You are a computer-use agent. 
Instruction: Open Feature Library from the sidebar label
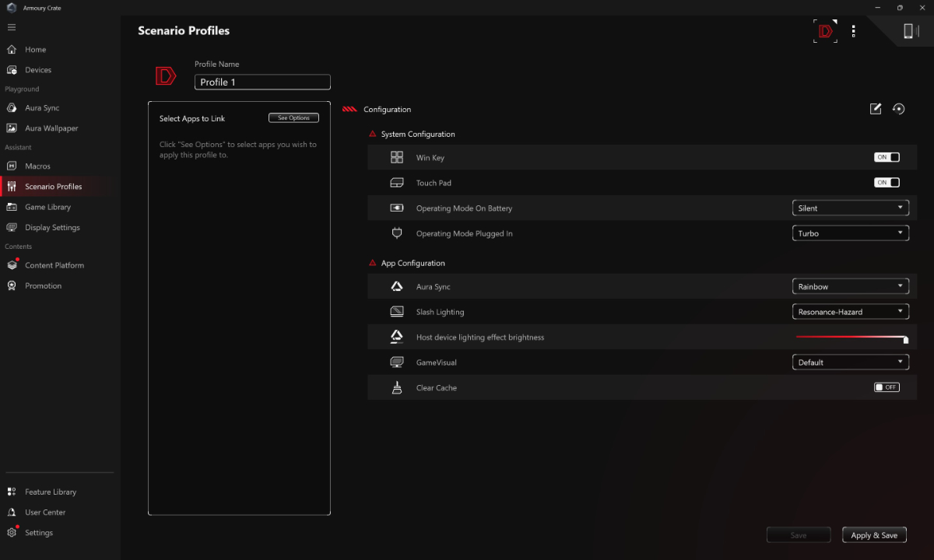click(x=51, y=492)
